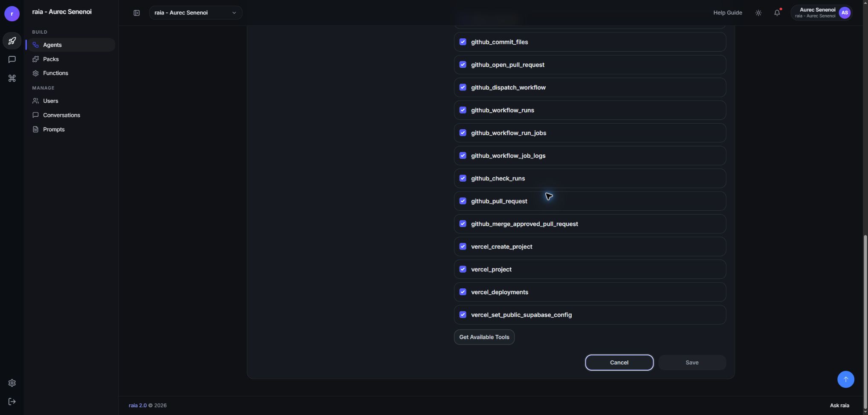Uncheck github_open_pull_request checkbox

[x=463, y=64]
